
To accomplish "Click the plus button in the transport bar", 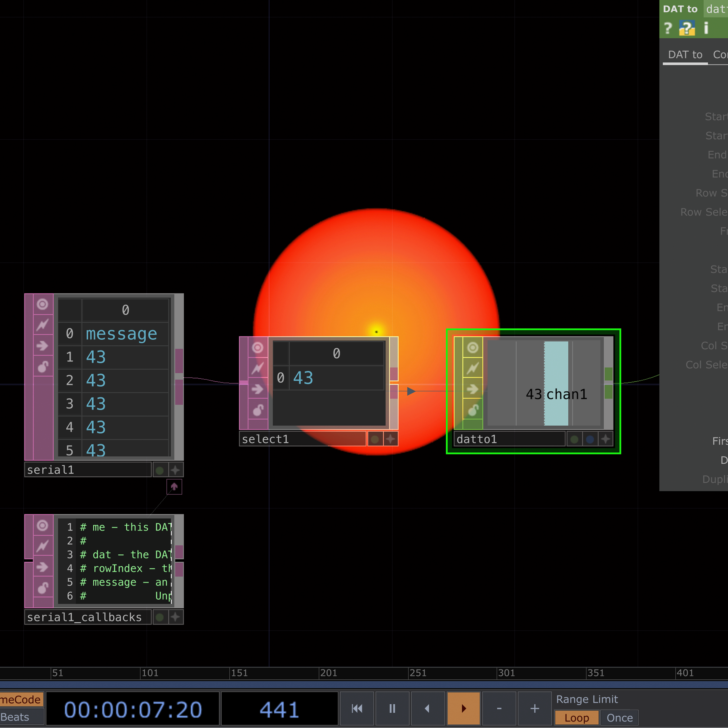I will [x=535, y=708].
